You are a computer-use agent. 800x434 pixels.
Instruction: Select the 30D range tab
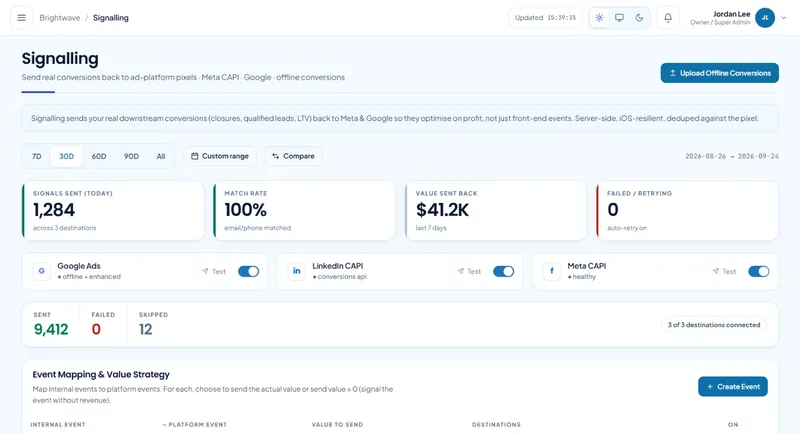click(66, 156)
